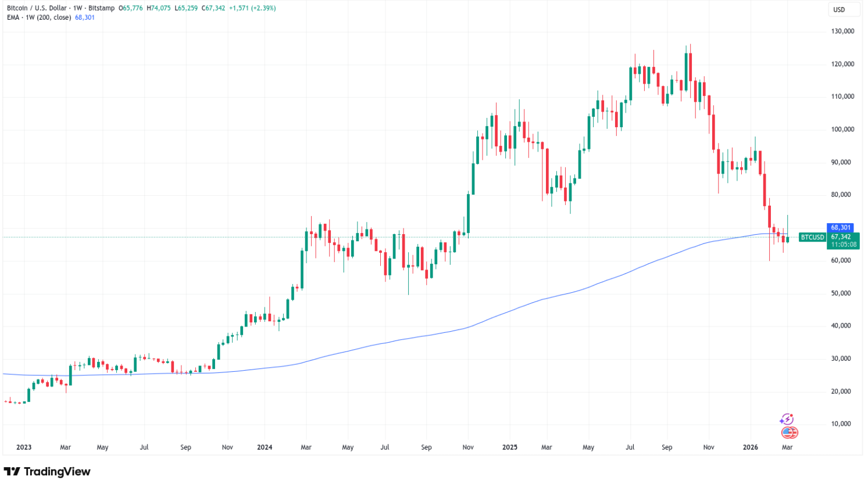
Task: Click the red notification dot on the AI icon
Action: coord(792,414)
